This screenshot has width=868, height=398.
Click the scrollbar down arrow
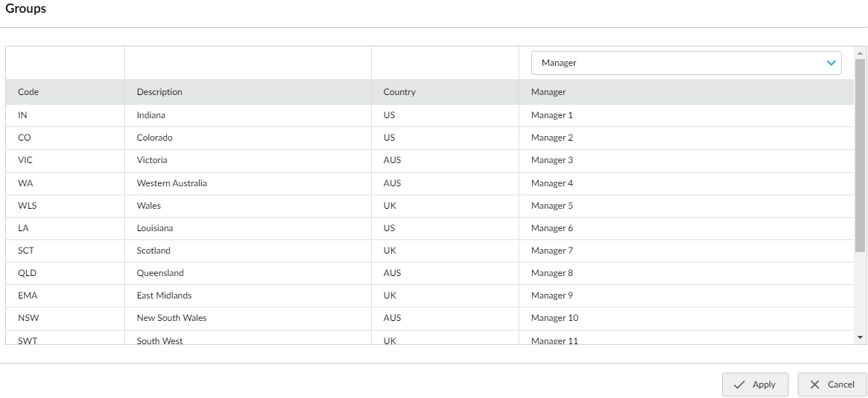[861, 337]
